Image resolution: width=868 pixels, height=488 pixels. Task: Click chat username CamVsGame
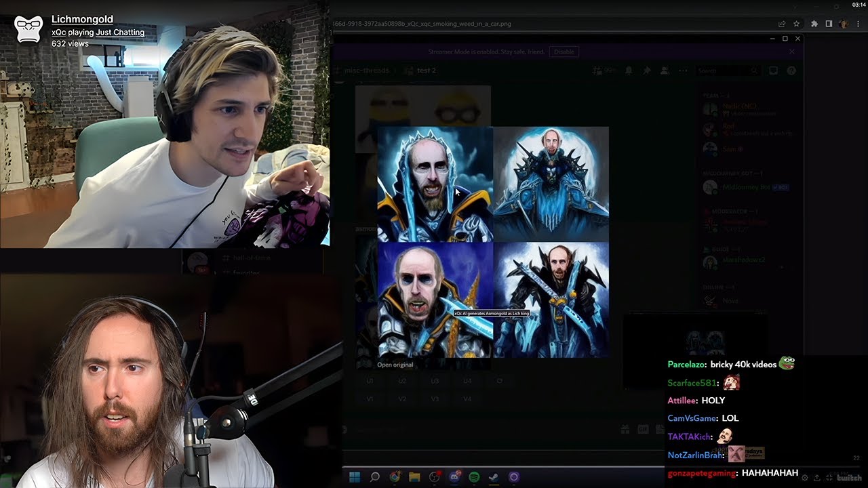[x=692, y=418]
